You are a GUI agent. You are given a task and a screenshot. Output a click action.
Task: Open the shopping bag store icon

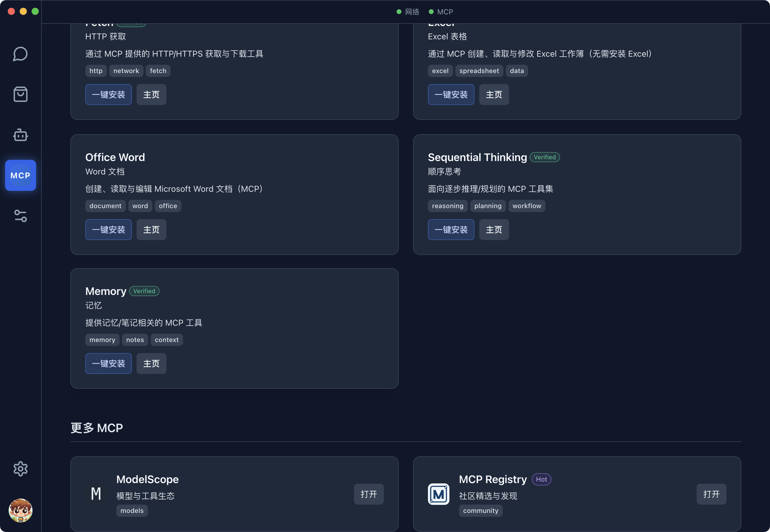pos(20,94)
